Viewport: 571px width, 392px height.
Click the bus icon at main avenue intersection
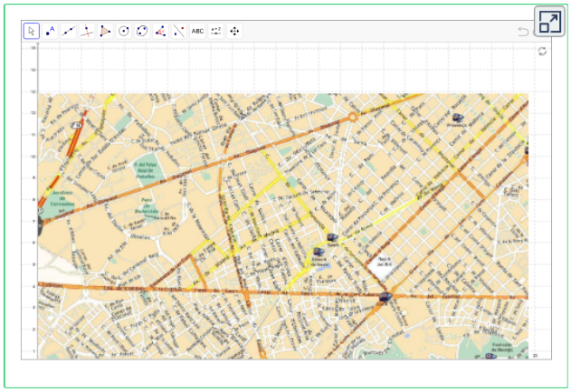coord(385,297)
